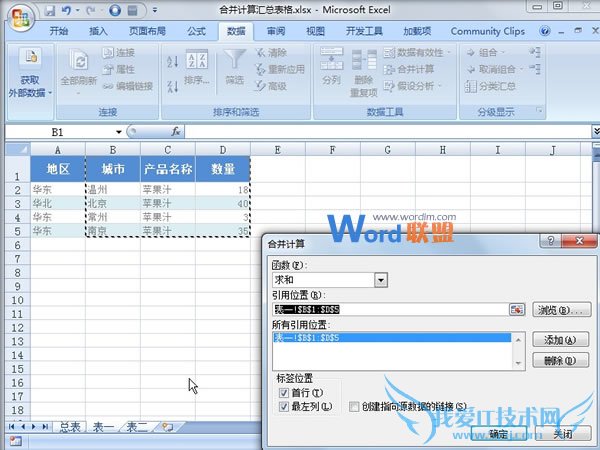Switch to sheet tab 总表
Image resolution: width=600 pixels, height=450 pixels.
(70, 427)
